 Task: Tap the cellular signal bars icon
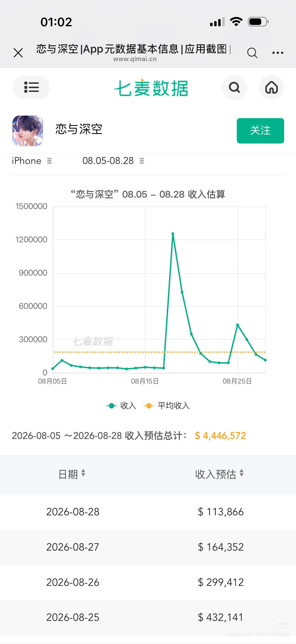tap(217, 22)
